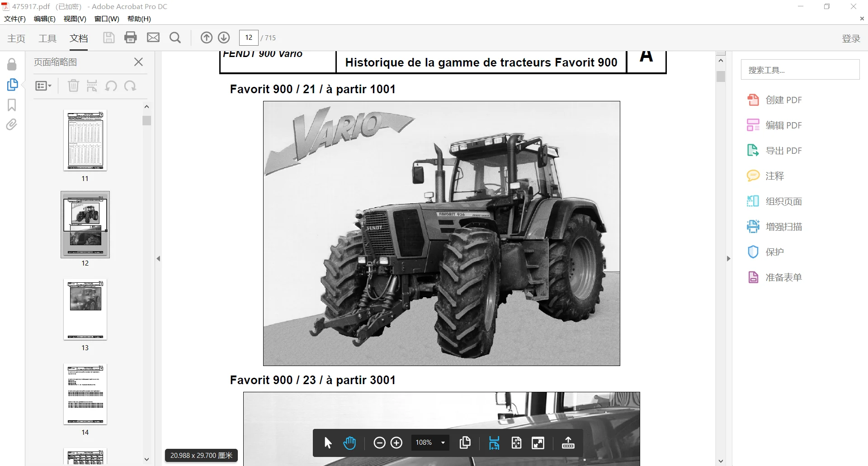Switch to full screen mode icon

pyautogui.click(x=538, y=443)
